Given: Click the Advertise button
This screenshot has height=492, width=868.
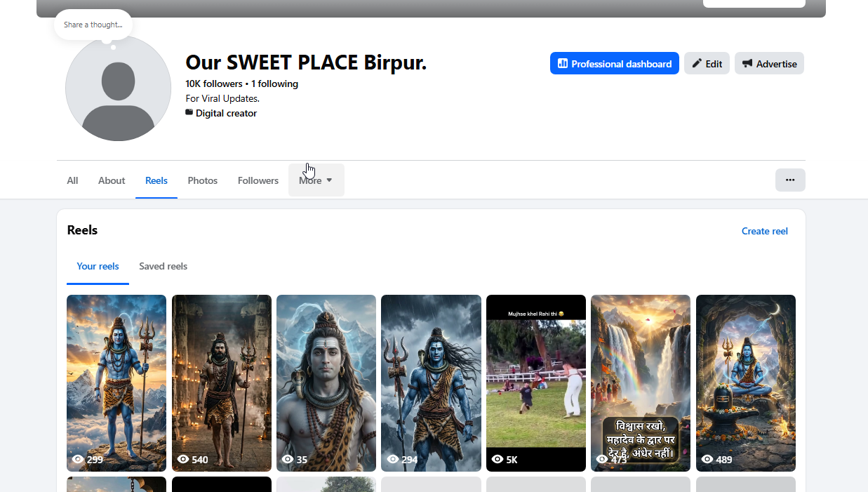Looking at the screenshot, I should pos(769,63).
